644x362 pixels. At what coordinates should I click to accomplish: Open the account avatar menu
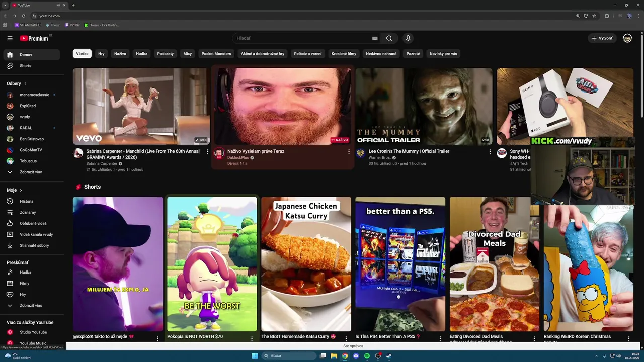627,38
